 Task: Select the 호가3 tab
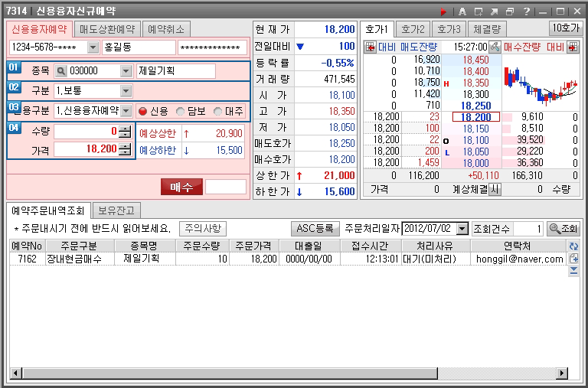pos(449,29)
